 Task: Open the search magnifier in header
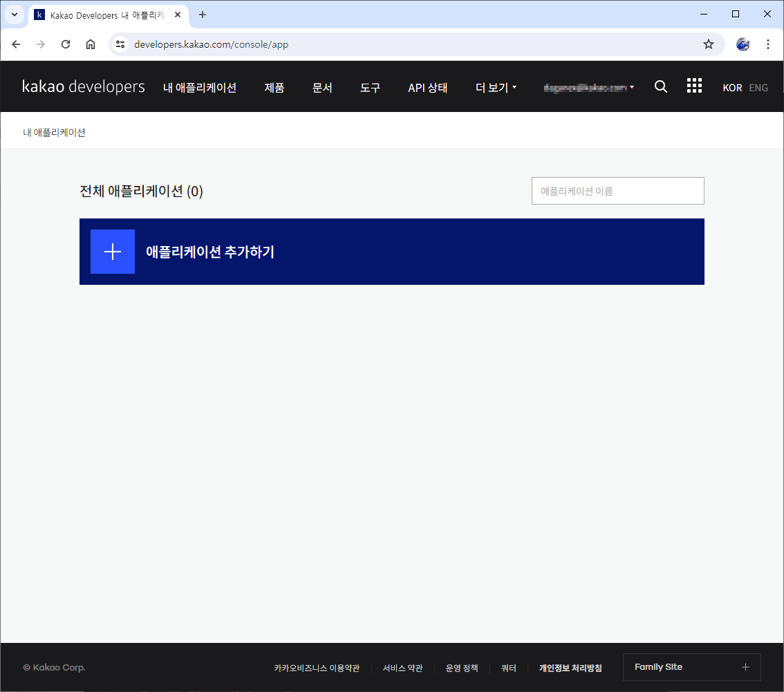(x=660, y=87)
